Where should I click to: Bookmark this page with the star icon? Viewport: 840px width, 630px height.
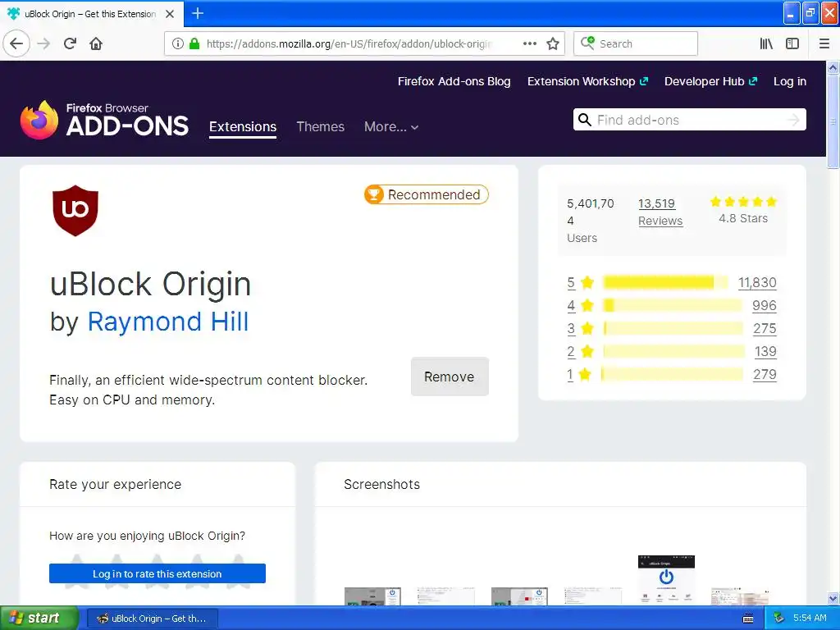coord(553,44)
